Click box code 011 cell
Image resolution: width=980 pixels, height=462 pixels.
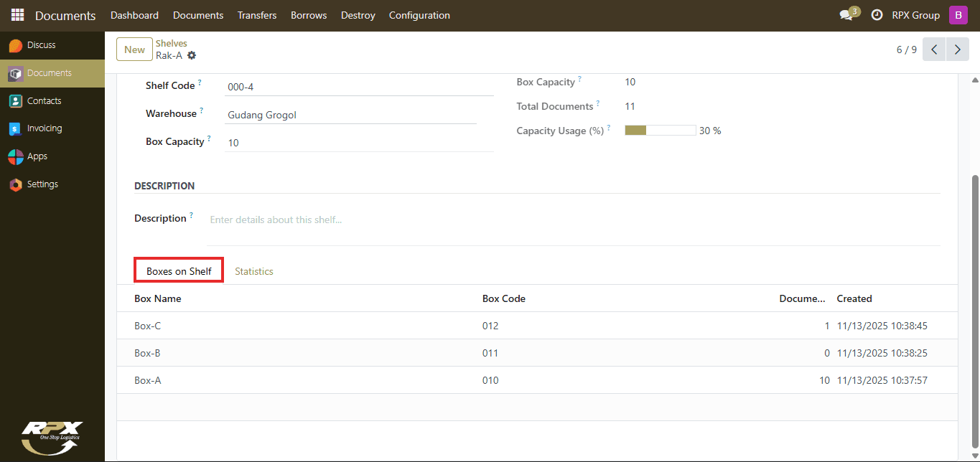pos(490,353)
